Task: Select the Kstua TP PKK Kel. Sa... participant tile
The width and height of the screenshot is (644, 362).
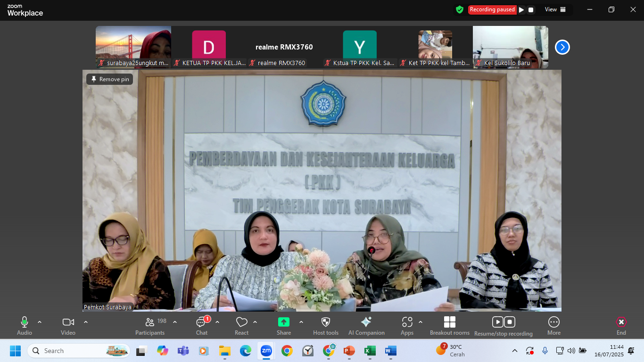Action: click(360, 47)
